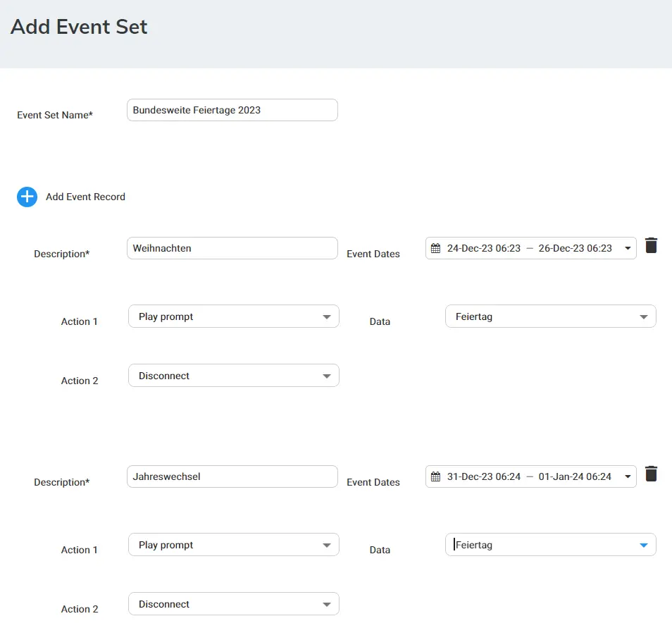Expand Jahreswechsel date range dropdown arrow
The height and width of the screenshot is (628, 672).
tap(628, 476)
